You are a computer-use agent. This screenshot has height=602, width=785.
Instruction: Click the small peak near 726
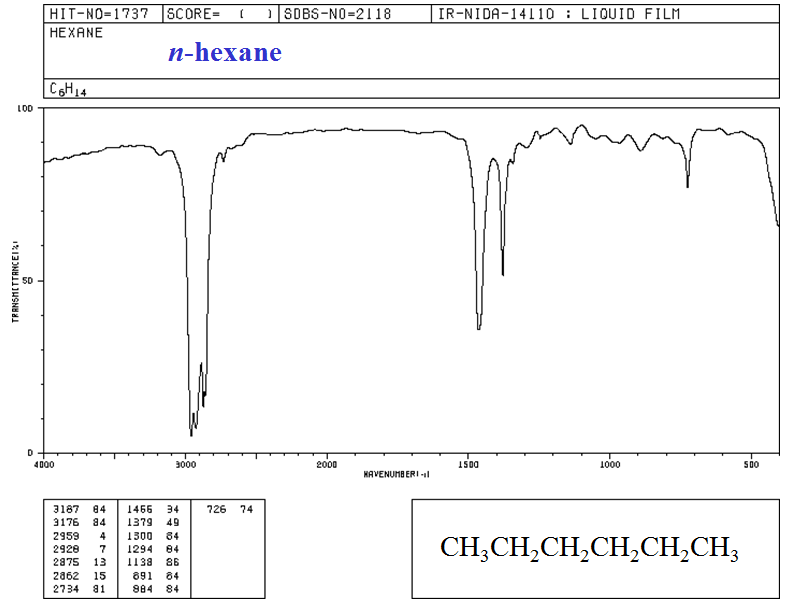(687, 185)
